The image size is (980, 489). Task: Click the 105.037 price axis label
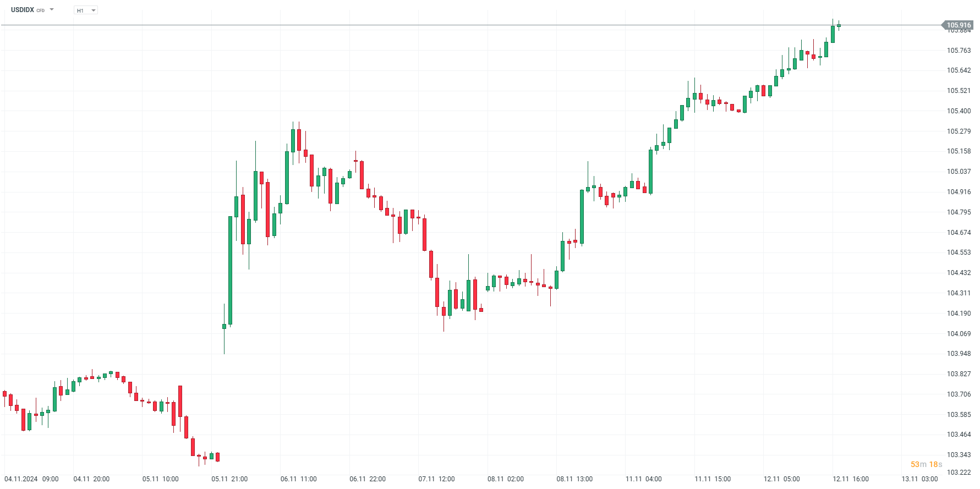(959, 172)
